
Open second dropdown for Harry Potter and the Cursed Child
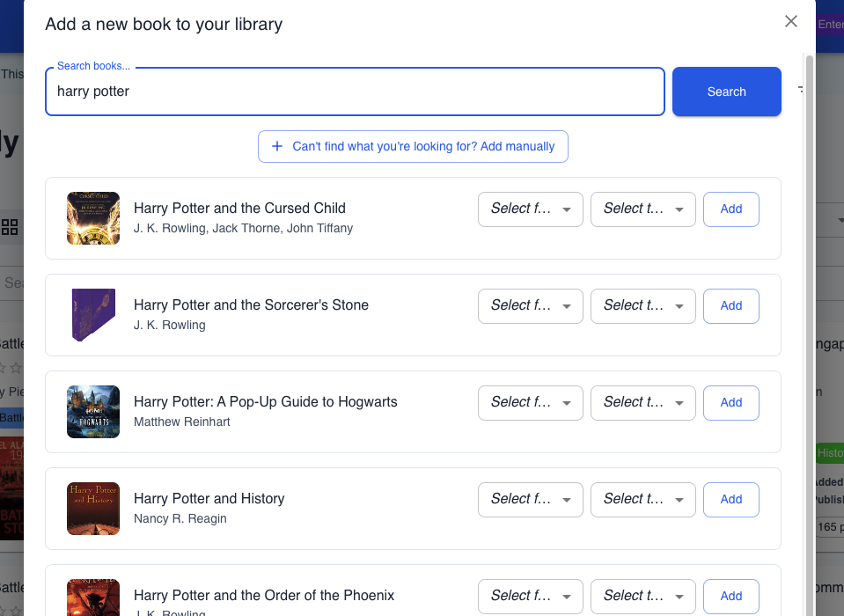pos(642,209)
